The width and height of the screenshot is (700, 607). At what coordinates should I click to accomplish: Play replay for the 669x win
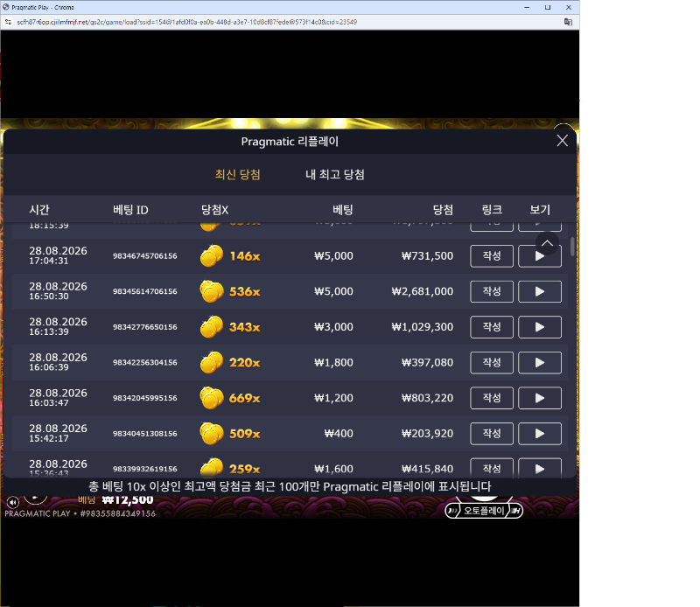click(540, 398)
